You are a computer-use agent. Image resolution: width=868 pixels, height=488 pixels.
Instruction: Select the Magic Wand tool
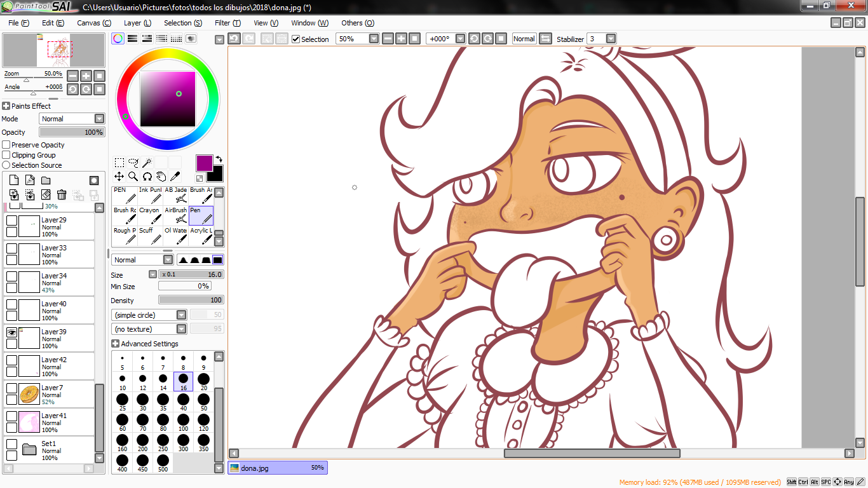(147, 163)
